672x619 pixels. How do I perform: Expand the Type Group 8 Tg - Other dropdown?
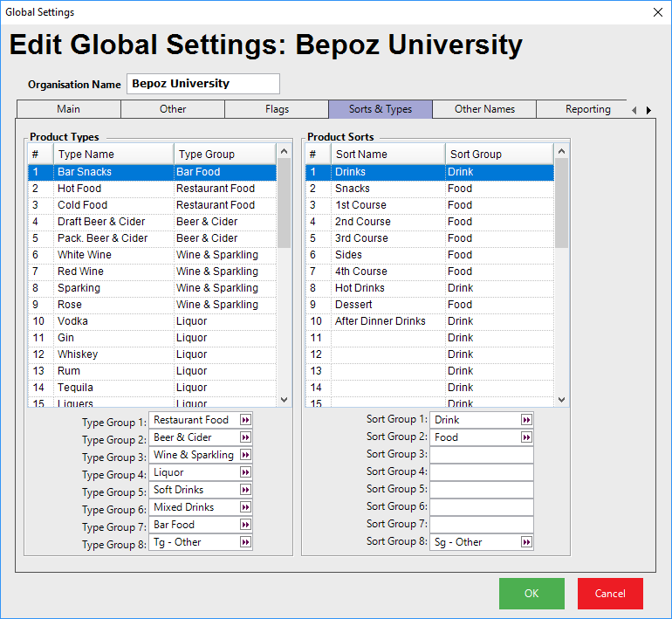click(245, 542)
